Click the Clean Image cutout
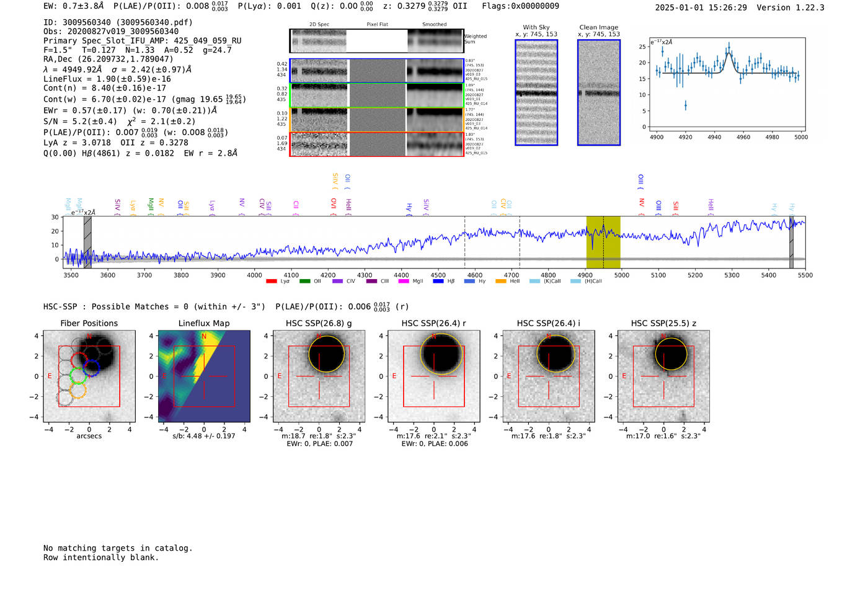868x591 pixels. coord(599,92)
